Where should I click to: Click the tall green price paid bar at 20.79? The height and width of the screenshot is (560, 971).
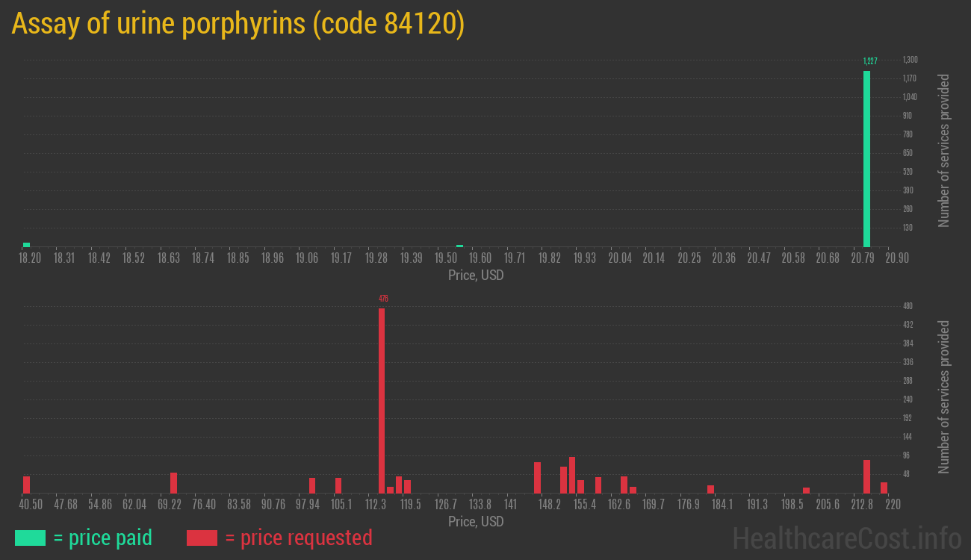pos(866,157)
